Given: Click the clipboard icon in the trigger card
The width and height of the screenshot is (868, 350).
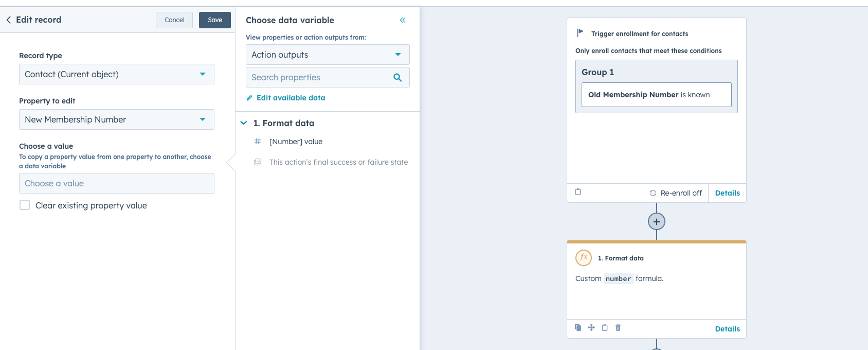Looking at the screenshot, I should tap(578, 192).
